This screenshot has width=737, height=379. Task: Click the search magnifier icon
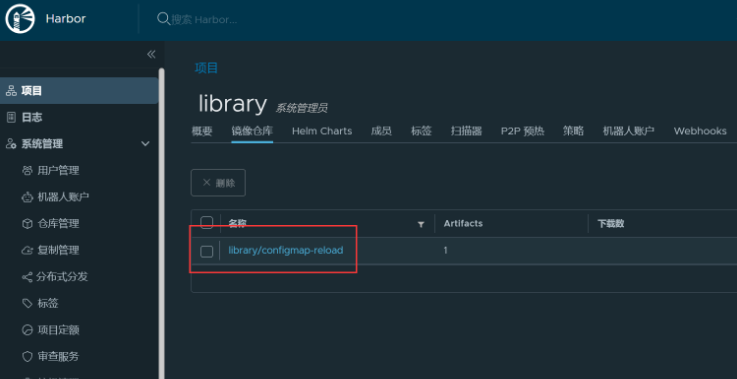(163, 19)
